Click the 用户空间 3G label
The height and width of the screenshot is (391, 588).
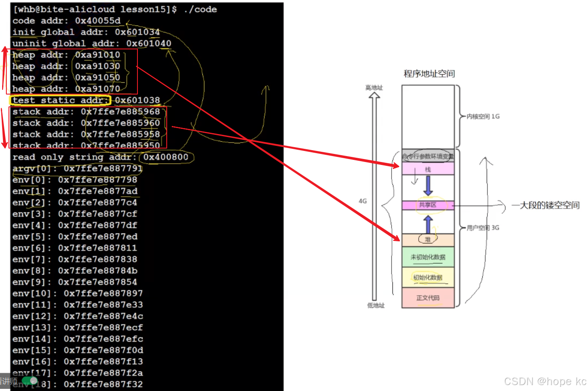click(x=483, y=228)
